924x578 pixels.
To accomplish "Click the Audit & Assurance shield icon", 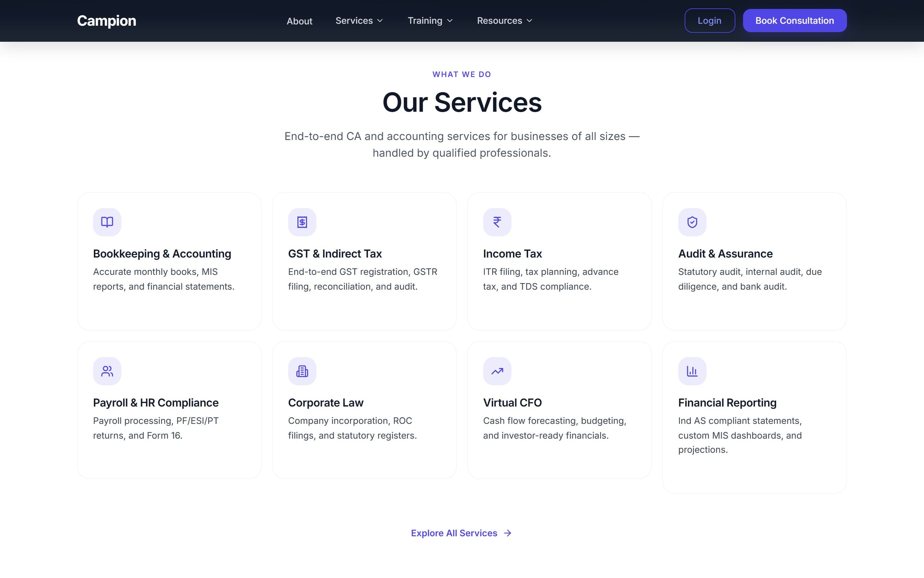I will click(x=692, y=222).
